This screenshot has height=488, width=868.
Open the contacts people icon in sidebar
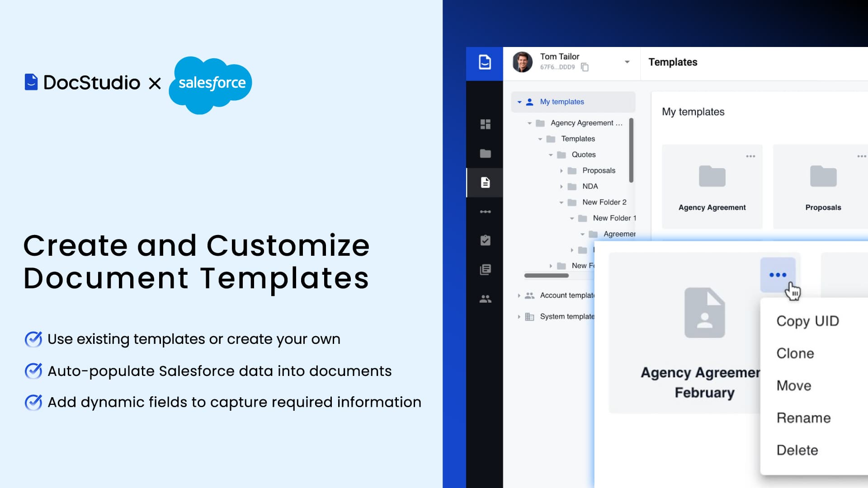tap(485, 299)
